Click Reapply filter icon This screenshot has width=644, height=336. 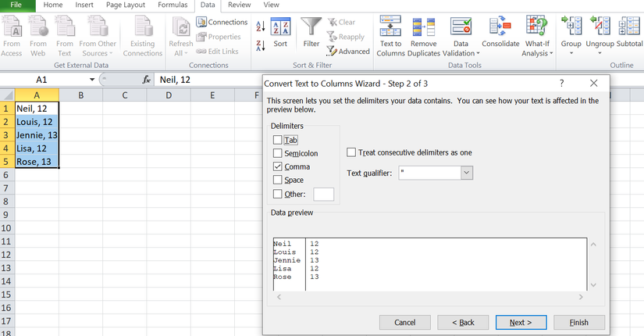[346, 37]
